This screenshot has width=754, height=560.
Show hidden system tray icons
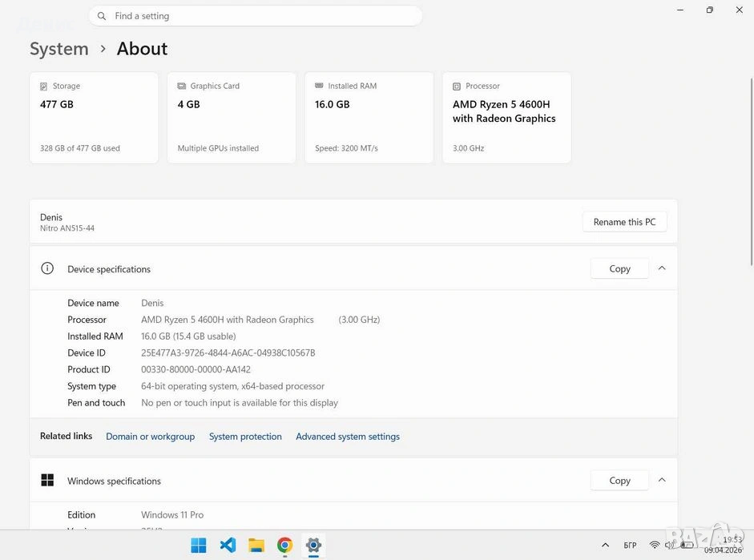[605, 546]
